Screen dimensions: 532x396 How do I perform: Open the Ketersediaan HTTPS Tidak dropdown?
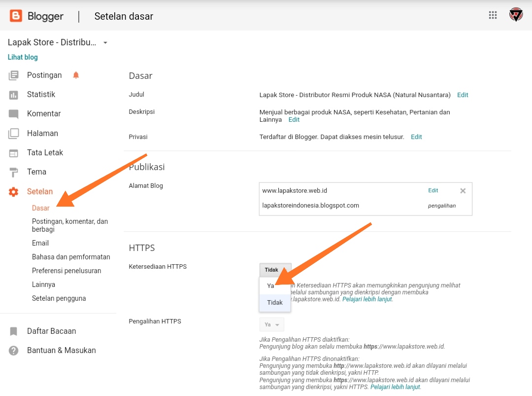(275, 270)
